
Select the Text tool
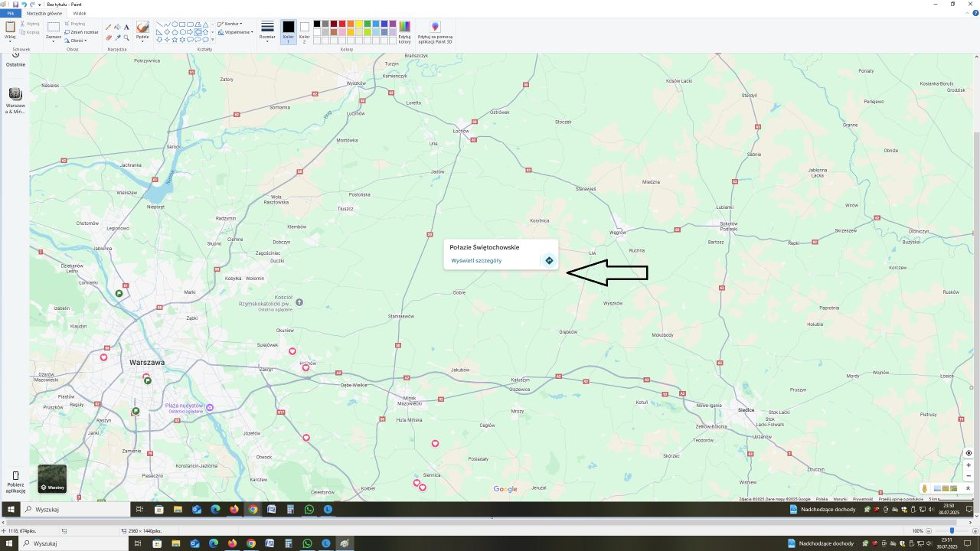126,27
